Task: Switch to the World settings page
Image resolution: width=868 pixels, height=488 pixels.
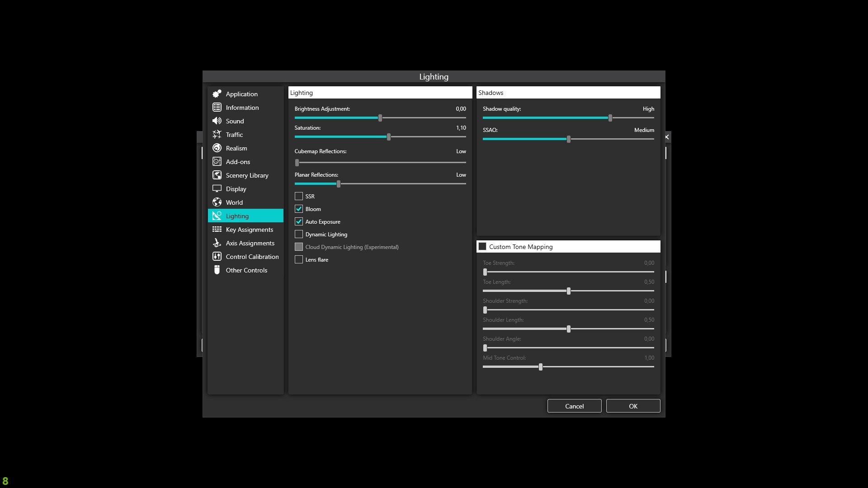Action: (x=234, y=202)
